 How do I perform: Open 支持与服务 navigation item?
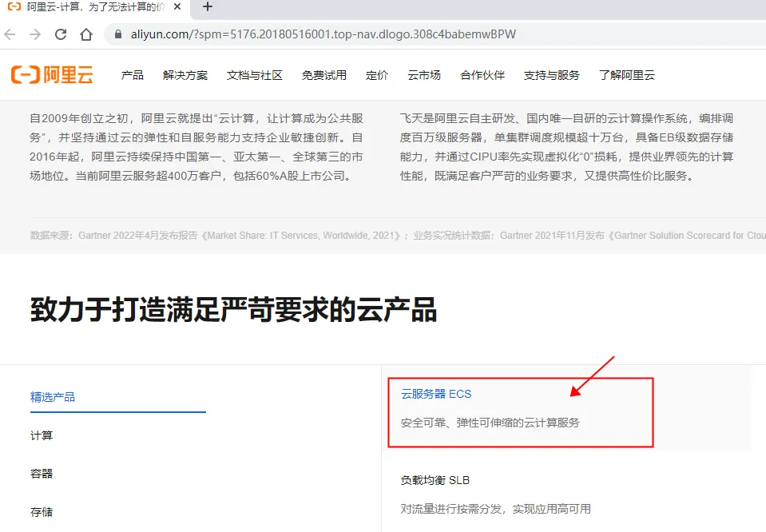click(x=552, y=75)
